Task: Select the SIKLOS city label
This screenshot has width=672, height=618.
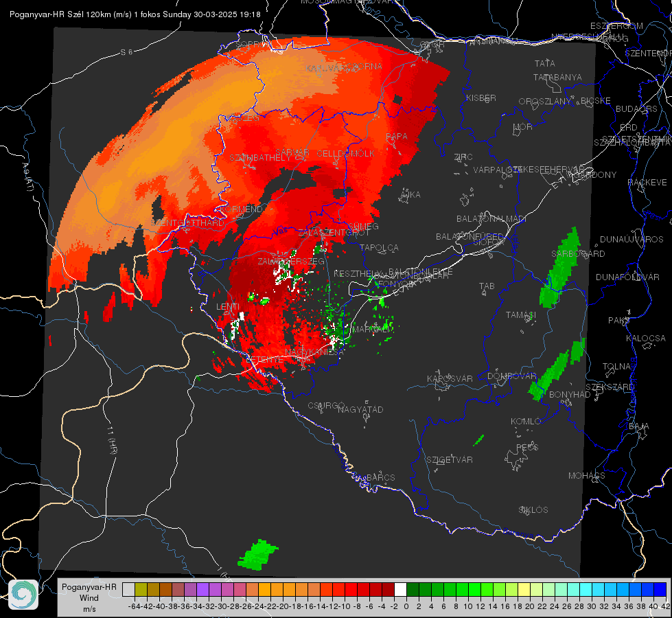Action: [533, 510]
